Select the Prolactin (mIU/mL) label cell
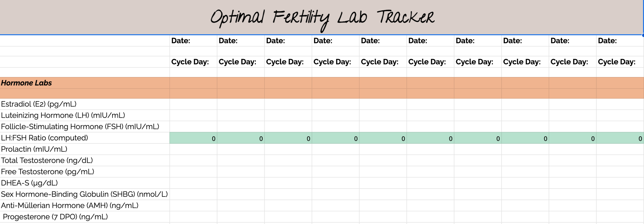 [x=85, y=149]
